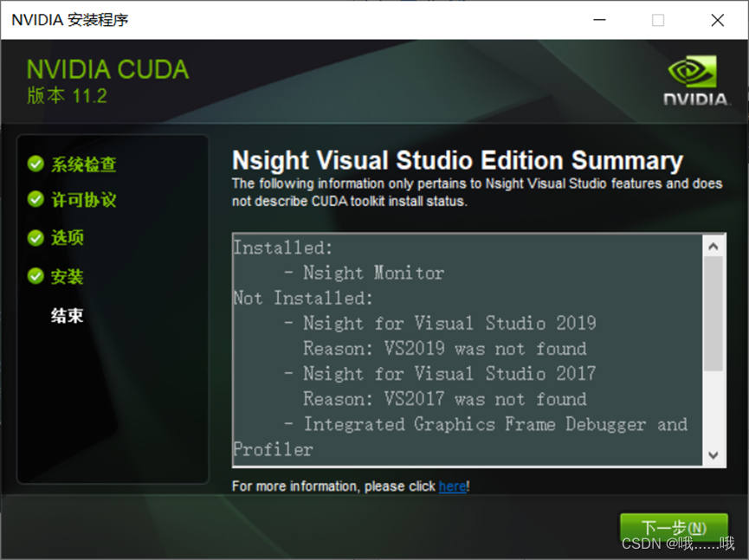
Task: Click the 'Nsight for Visual Studio 2019' line
Action: coord(449,323)
